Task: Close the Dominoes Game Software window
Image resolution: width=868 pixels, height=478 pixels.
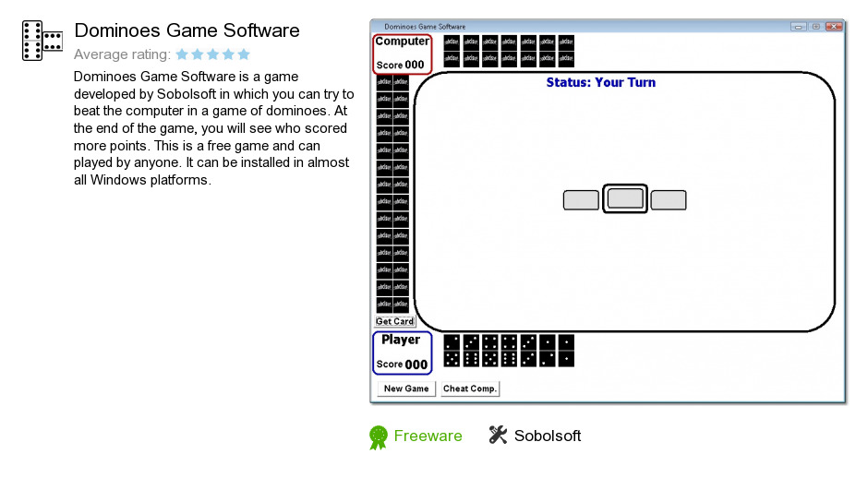Action: [x=834, y=27]
